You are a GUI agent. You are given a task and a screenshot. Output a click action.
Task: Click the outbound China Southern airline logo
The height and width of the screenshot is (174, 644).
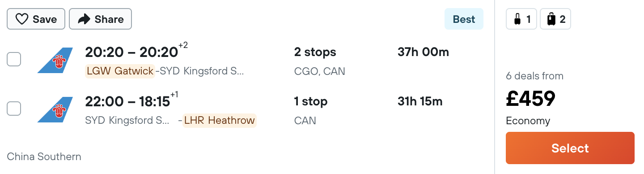point(55,60)
